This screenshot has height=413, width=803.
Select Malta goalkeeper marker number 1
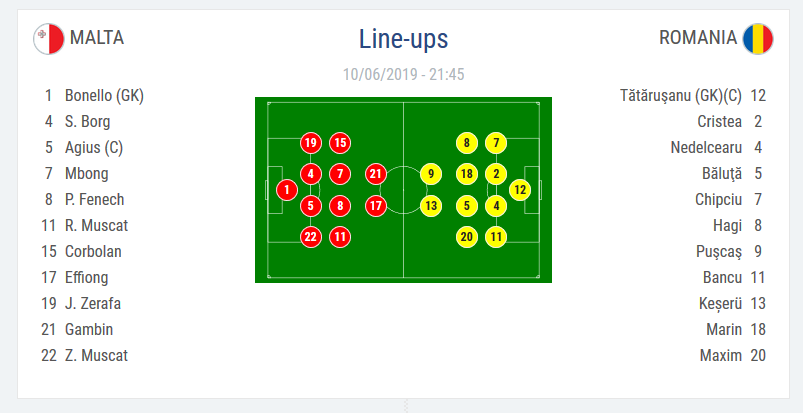(x=286, y=189)
